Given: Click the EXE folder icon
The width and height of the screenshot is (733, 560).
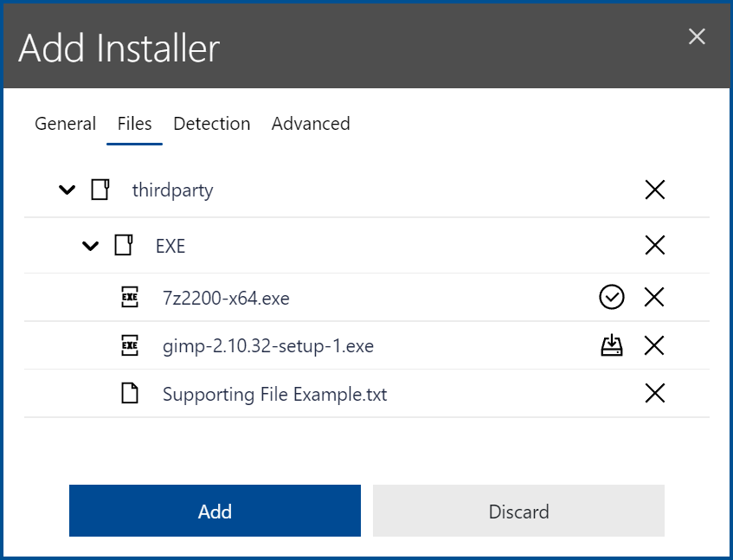Looking at the screenshot, I should point(124,245).
